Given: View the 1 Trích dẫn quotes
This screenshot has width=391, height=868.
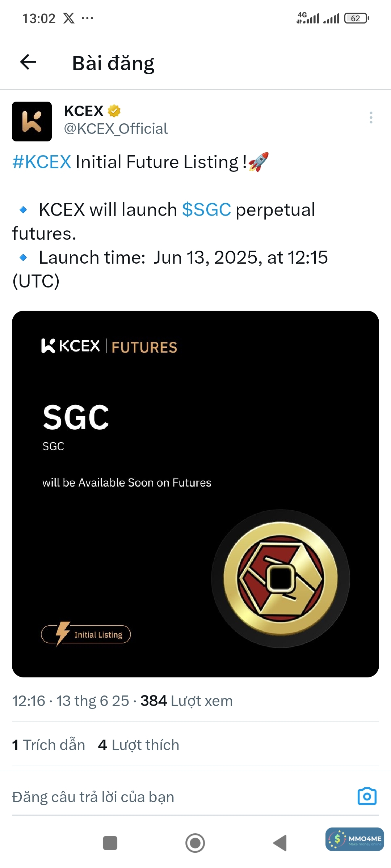Looking at the screenshot, I should [x=49, y=745].
